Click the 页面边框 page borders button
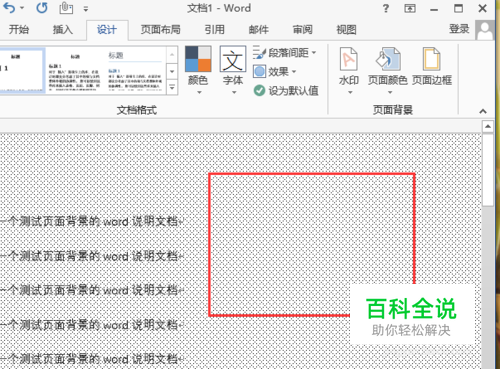The width and height of the screenshot is (500, 369). (432, 67)
